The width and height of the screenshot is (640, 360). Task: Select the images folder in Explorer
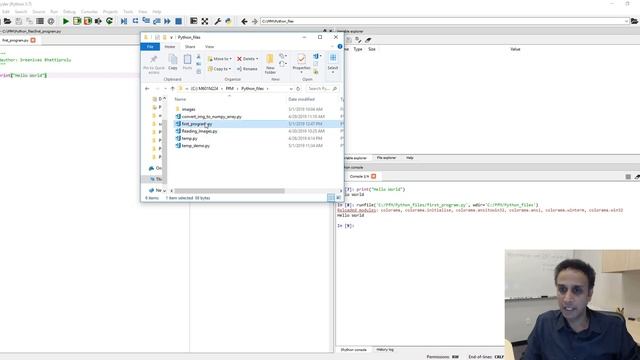(x=189, y=109)
